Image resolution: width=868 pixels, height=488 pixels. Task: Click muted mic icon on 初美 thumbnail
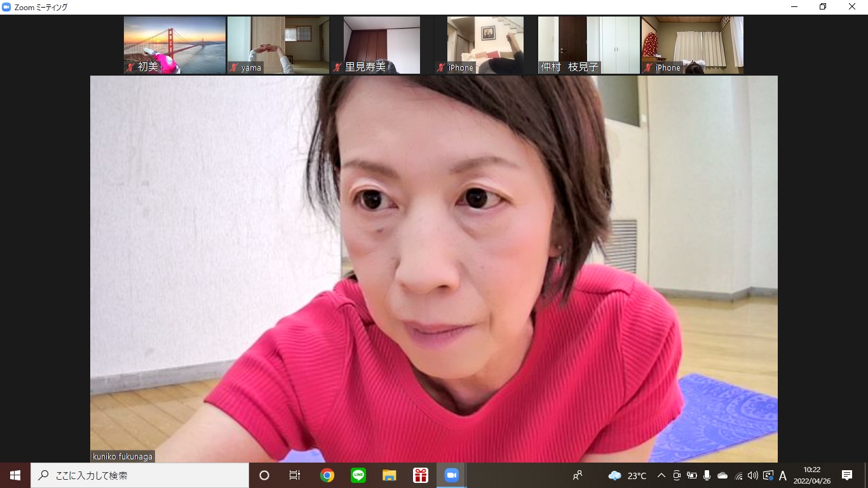(x=130, y=67)
